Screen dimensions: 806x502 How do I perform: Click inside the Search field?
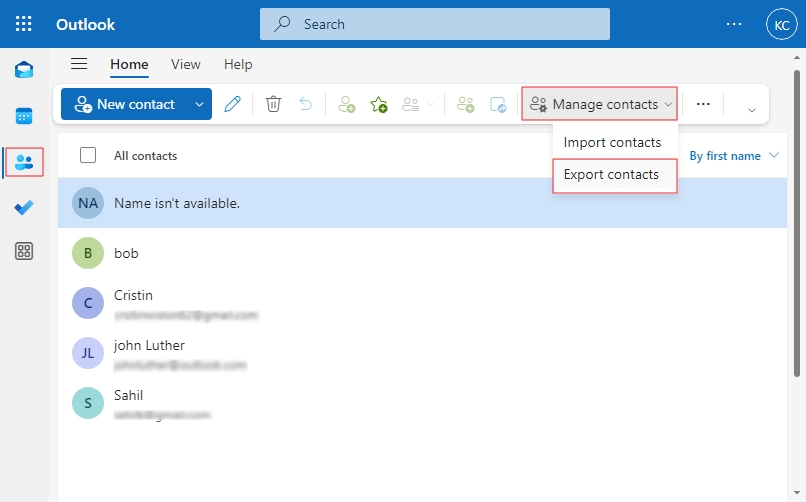tap(434, 24)
